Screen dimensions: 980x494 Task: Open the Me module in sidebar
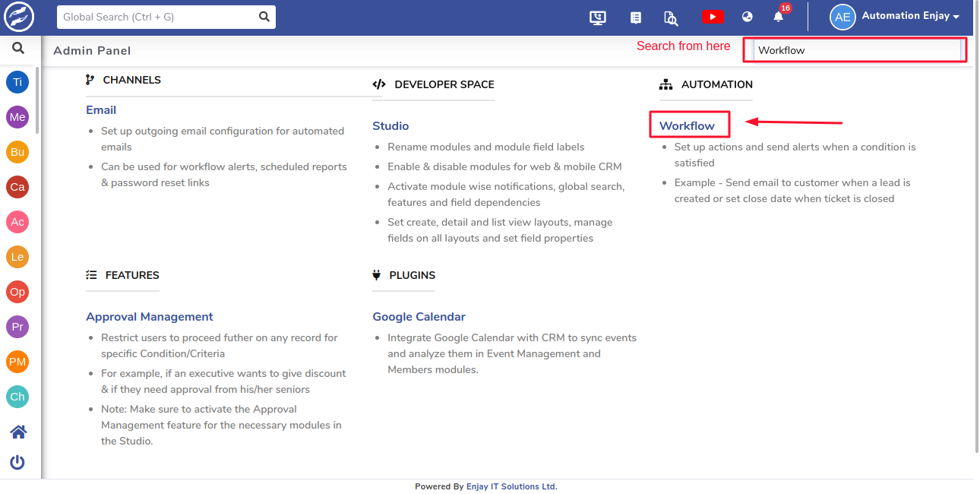[x=17, y=117]
